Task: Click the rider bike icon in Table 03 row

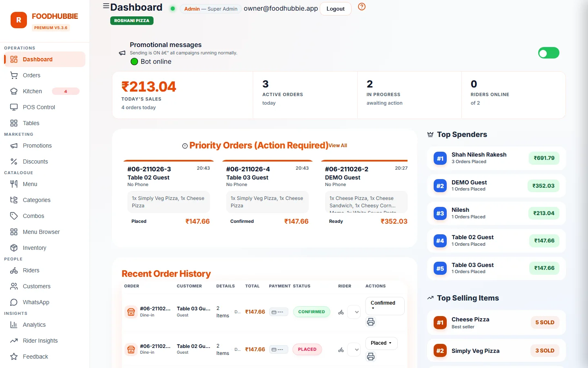Action: pyautogui.click(x=341, y=312)
